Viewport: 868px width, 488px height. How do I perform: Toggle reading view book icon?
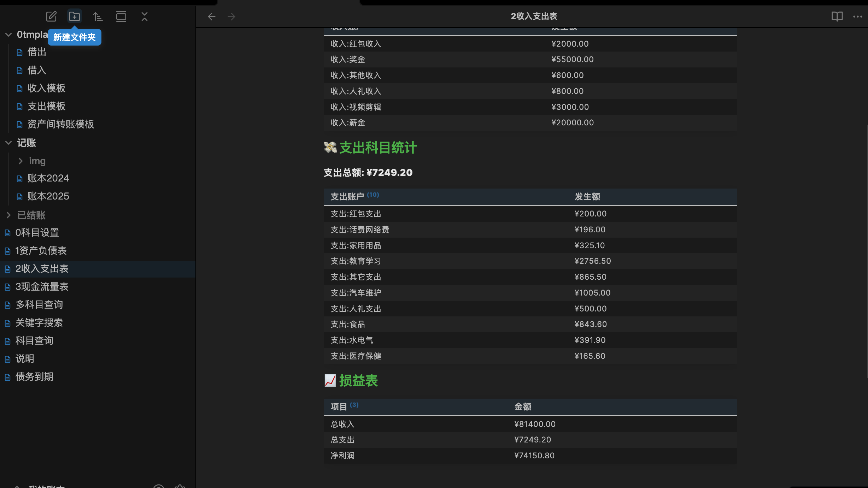[x=837, y=16]
